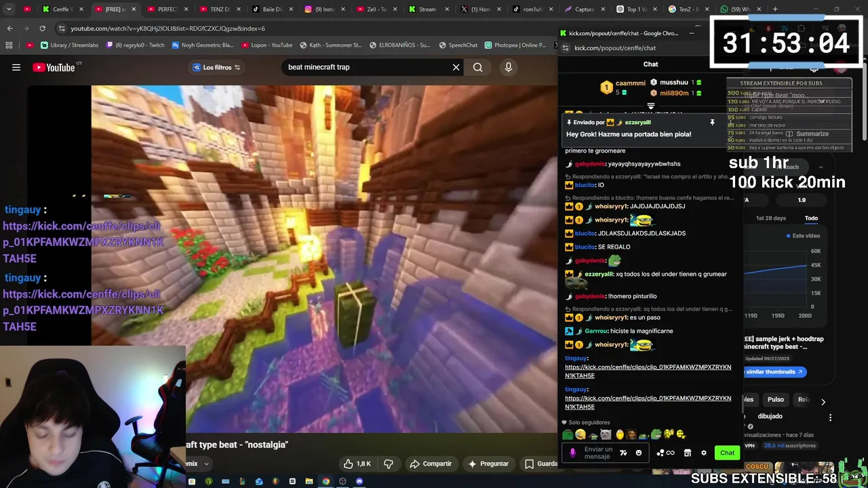Click the YouTube address bar URL

tap(167, 28)
